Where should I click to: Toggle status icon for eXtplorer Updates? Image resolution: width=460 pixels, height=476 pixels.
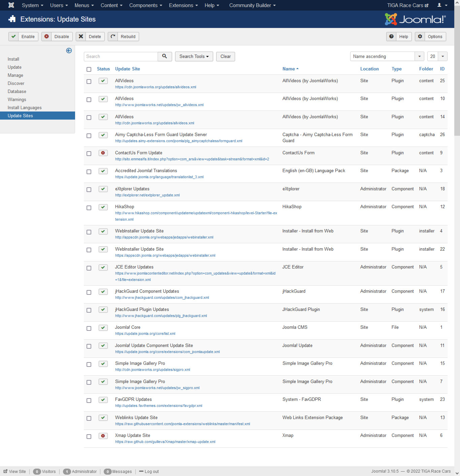click(x=103, y=189)
